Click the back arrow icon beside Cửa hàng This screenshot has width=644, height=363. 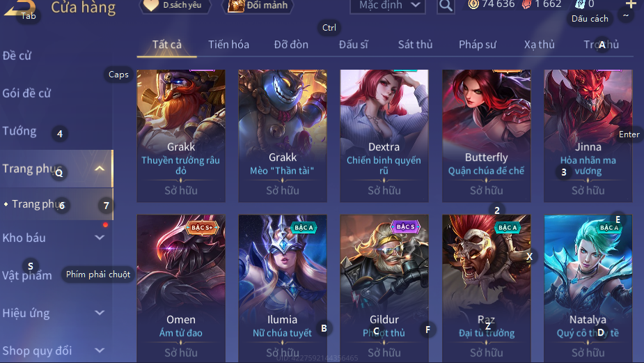coord(19,8)
